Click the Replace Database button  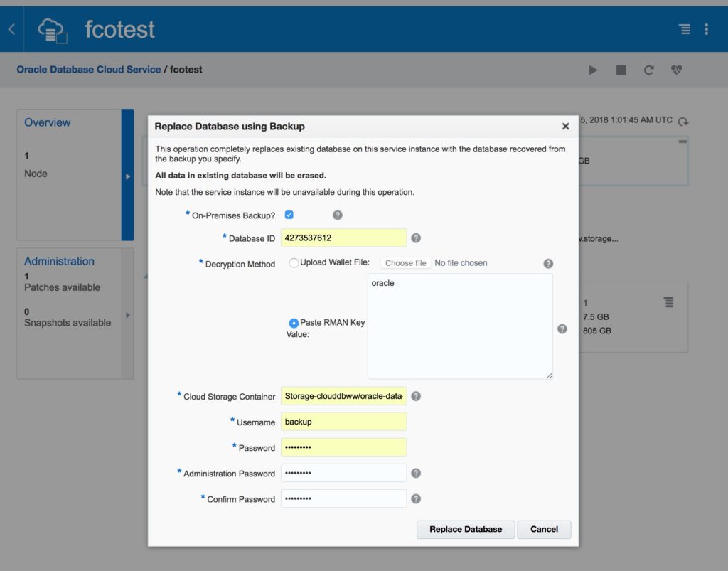coord(466,529)
